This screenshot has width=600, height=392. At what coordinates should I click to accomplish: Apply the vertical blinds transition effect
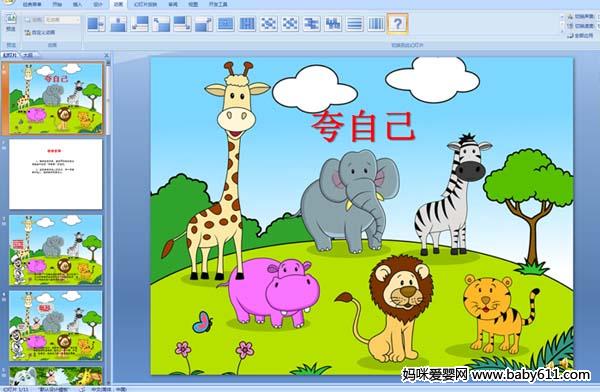(376, 24)
